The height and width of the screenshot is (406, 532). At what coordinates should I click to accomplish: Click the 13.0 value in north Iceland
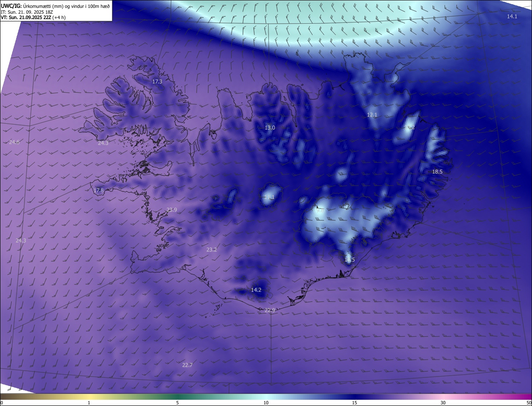pos(270,128)
